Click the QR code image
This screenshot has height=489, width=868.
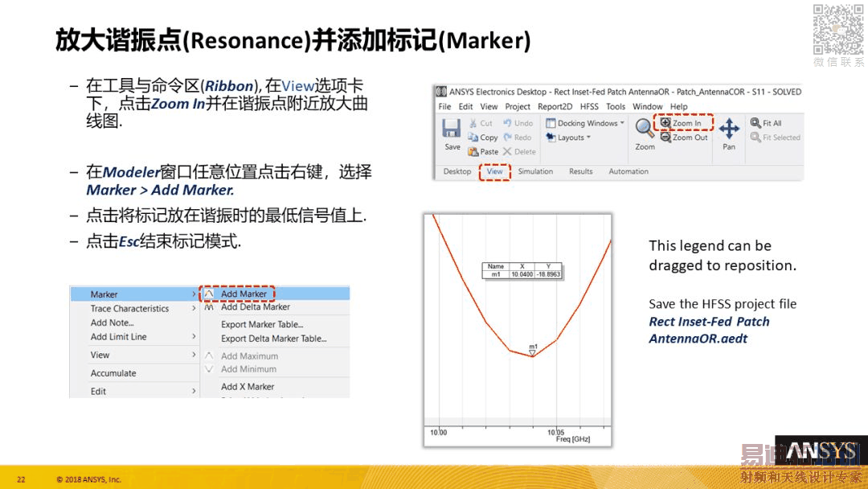click(x=838, y=29)
